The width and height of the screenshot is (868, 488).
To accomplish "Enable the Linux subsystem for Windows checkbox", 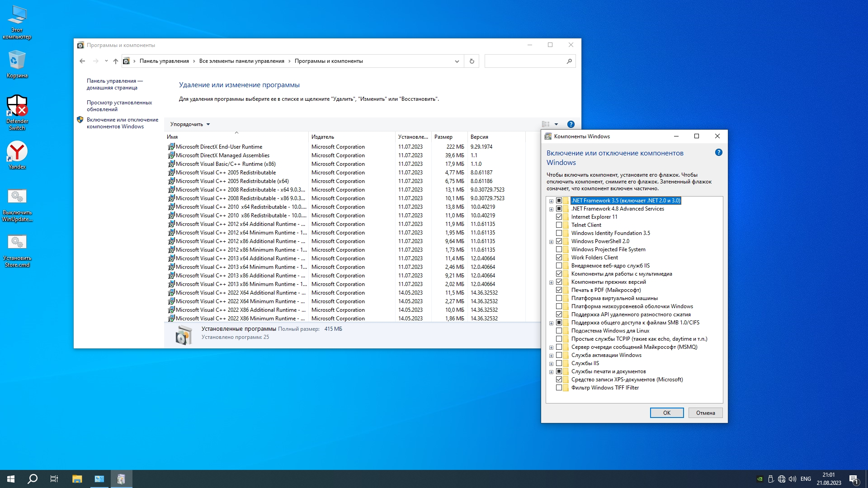I will click(x=559, y=331).
